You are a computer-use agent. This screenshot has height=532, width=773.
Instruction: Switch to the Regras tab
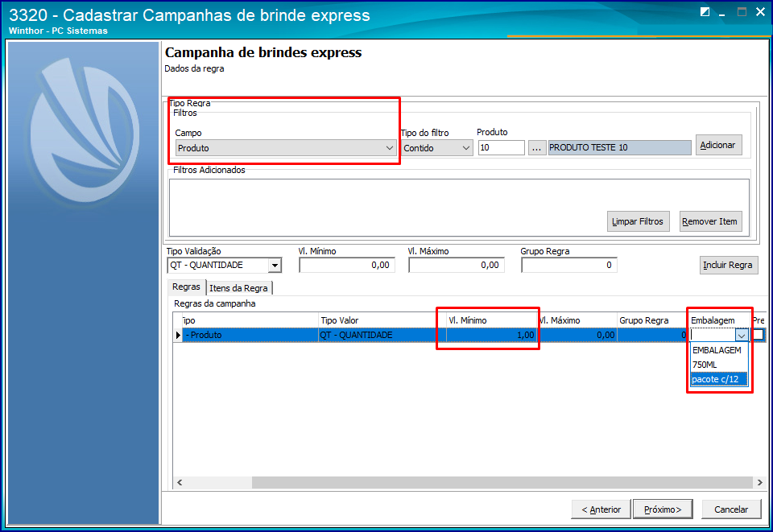click(x=186, y=287)
